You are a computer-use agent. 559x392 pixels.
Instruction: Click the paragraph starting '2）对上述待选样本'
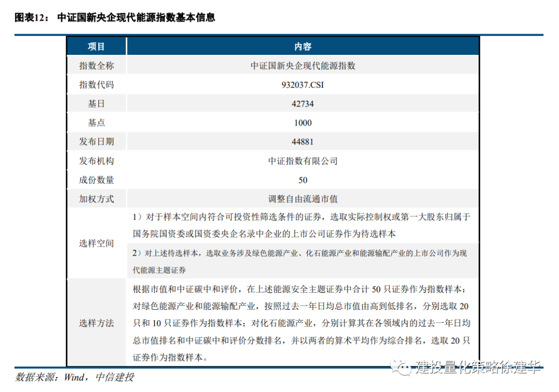pos(300,262)
